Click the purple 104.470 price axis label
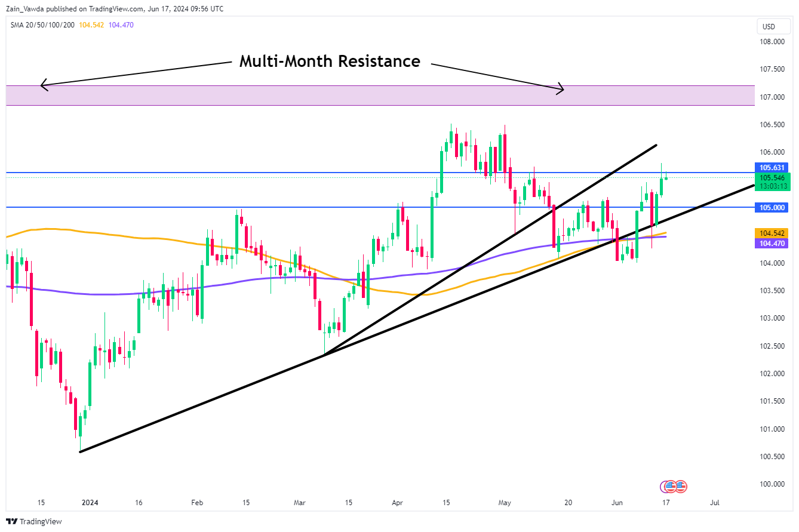 coord(772,243)
